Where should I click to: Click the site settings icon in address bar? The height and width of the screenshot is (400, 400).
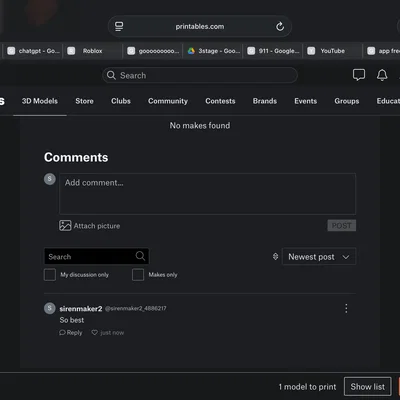click(x=119, y=26)
